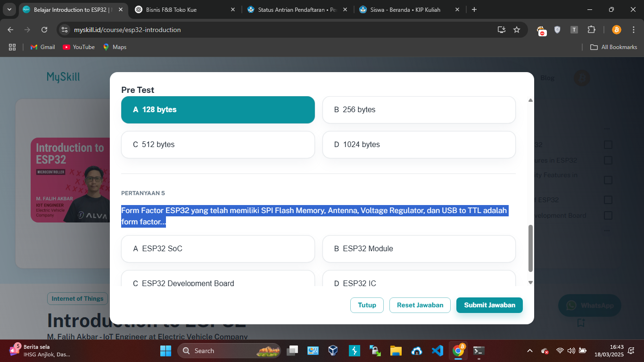
Task: Open Terminal from the taskbar
Action: click(x=479, y=351)
